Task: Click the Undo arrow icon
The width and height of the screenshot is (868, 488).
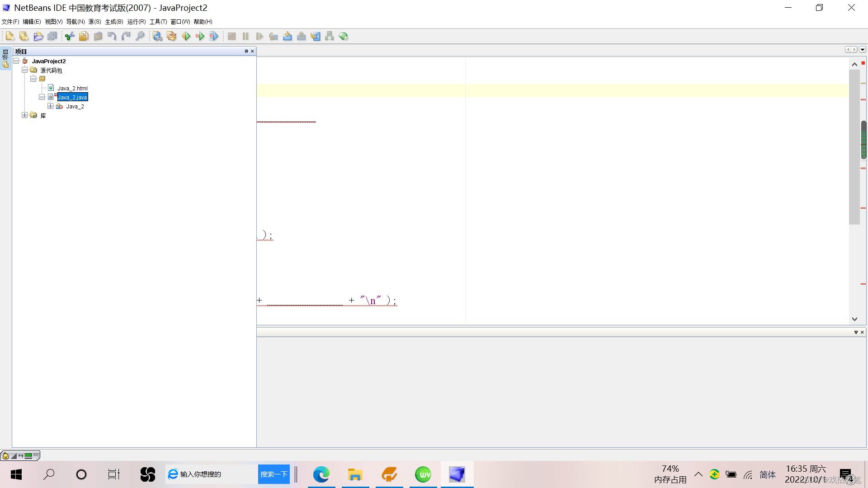Action: pos(112,36)
